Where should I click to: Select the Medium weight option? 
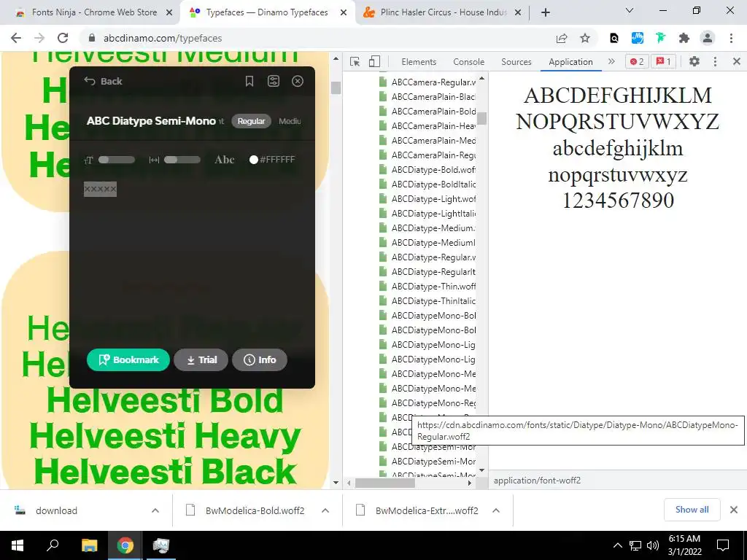290,121
